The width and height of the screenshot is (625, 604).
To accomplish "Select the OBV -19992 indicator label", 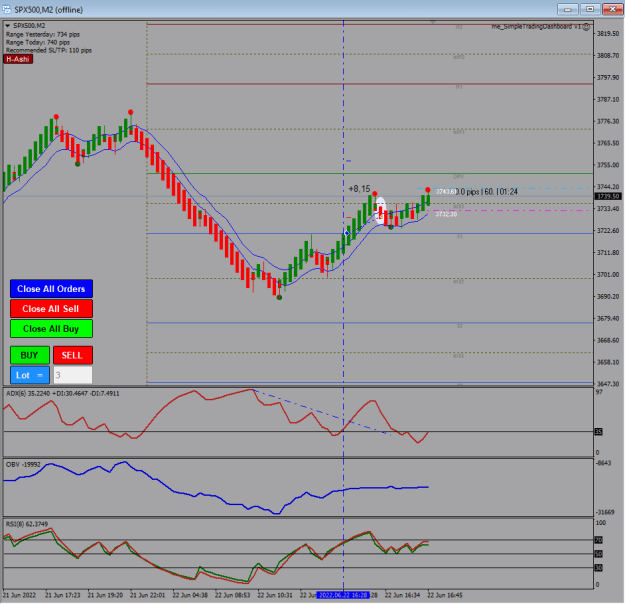I will 23,464.
